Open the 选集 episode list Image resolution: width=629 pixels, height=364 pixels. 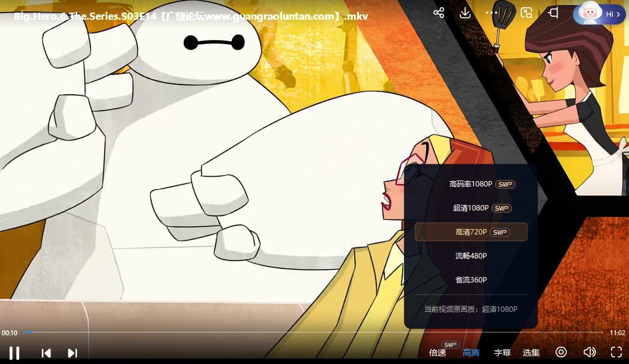coord(531,353)
